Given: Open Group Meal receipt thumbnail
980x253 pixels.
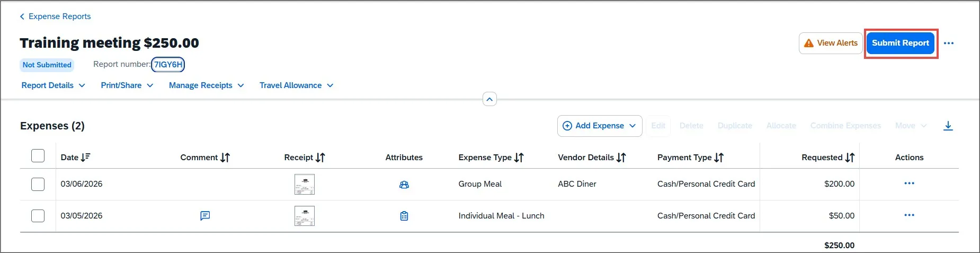Looking at the screenshot, I should (305, 184).
